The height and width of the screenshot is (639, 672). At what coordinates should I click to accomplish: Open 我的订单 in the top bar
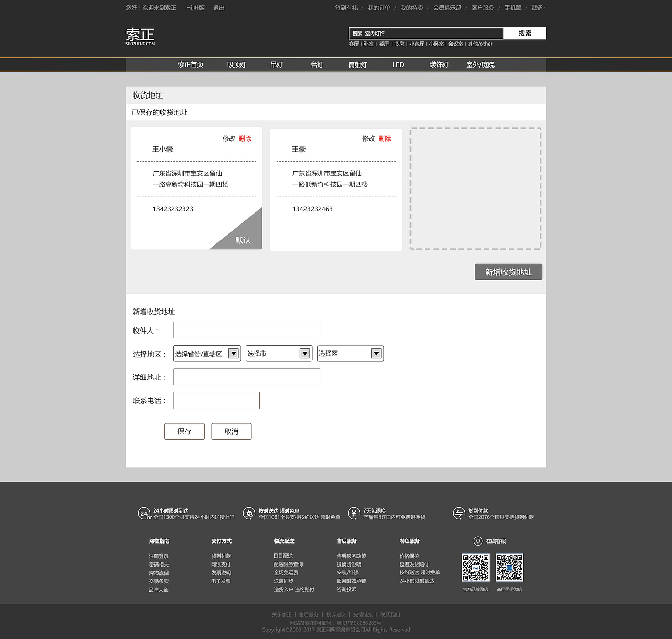(379, 8)
